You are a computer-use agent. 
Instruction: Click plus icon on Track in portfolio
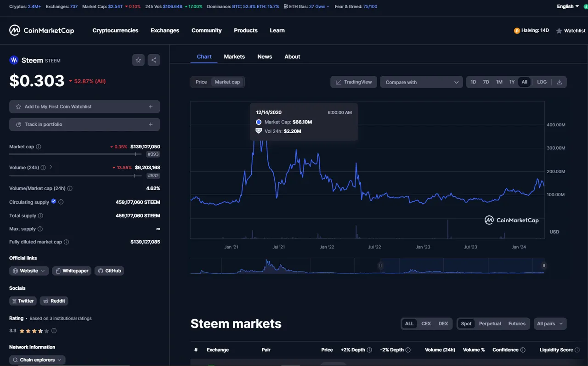151,124
